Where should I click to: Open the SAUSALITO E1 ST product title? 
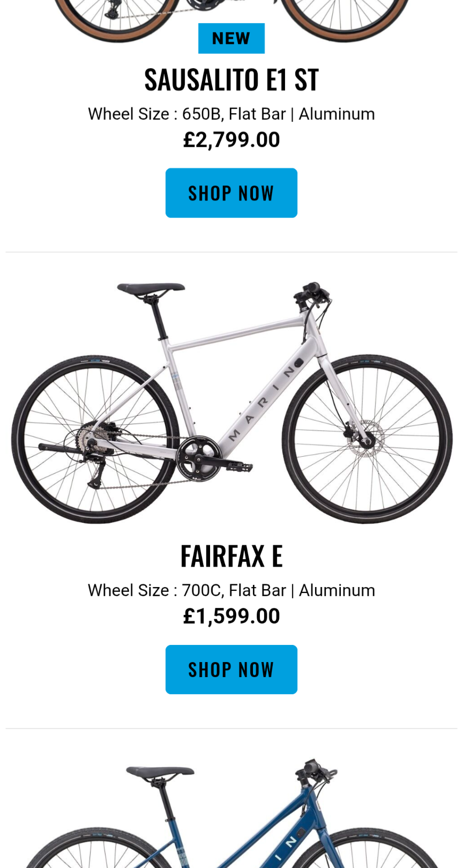click(231, 80)
